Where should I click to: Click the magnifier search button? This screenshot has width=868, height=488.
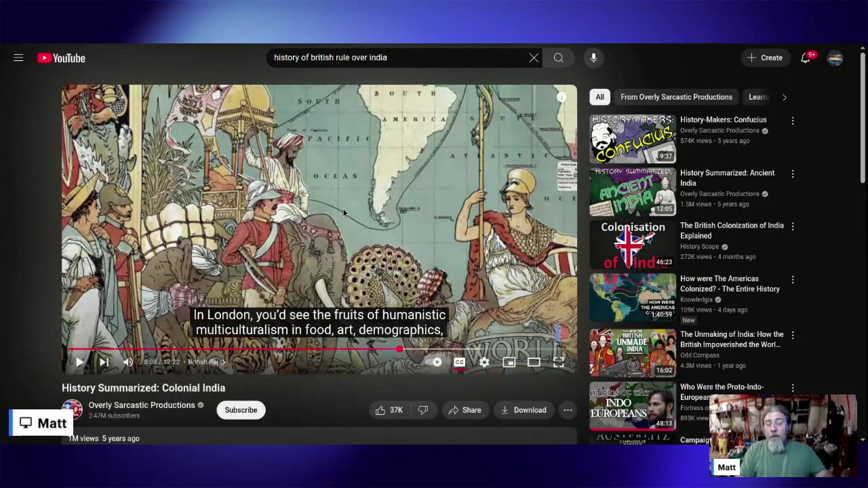(558, 58)
